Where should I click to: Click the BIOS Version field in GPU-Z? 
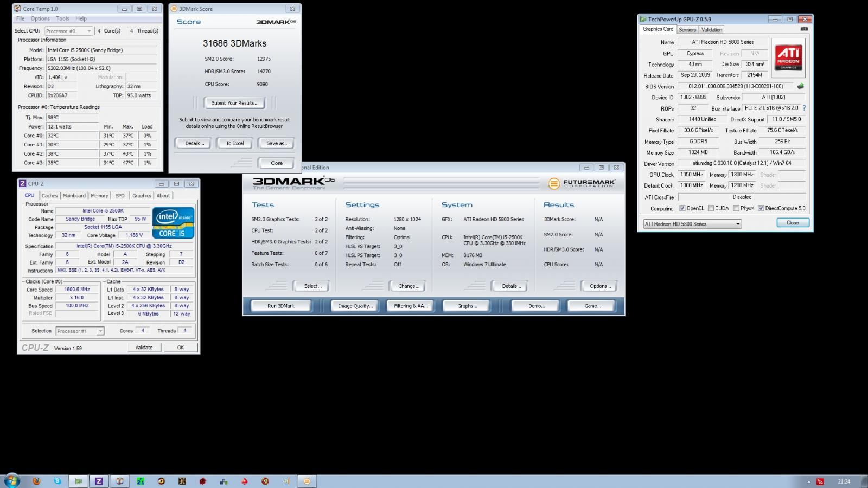736,86
